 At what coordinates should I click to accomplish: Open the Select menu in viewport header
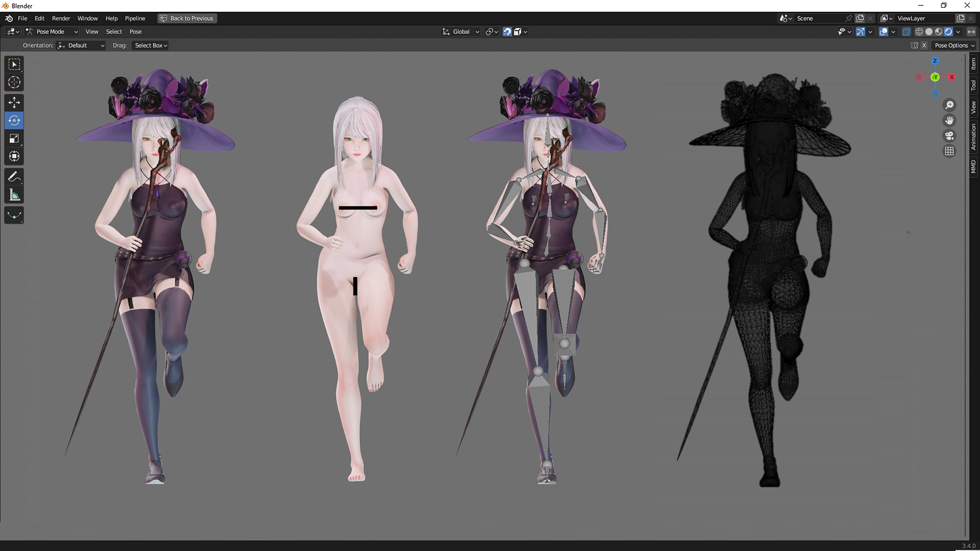click(114, 31)
